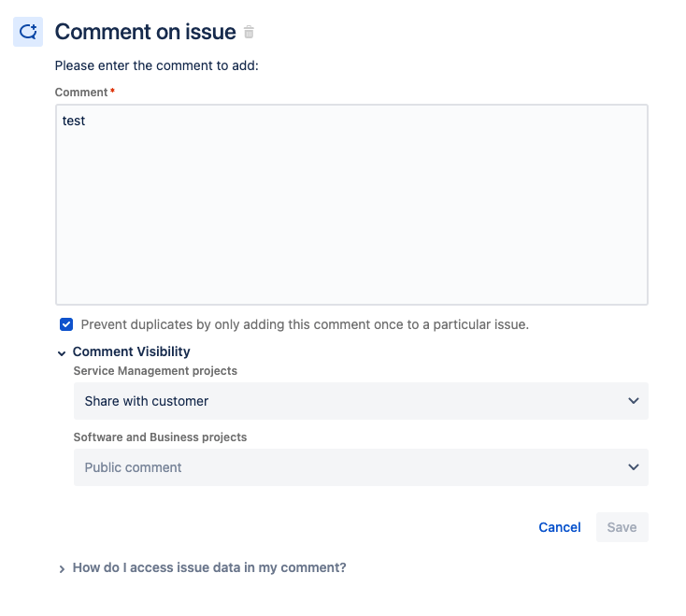Collapse section using Comment Visibility chevron icon
Screen dimensions: 686x616
(x=62, y=353)
